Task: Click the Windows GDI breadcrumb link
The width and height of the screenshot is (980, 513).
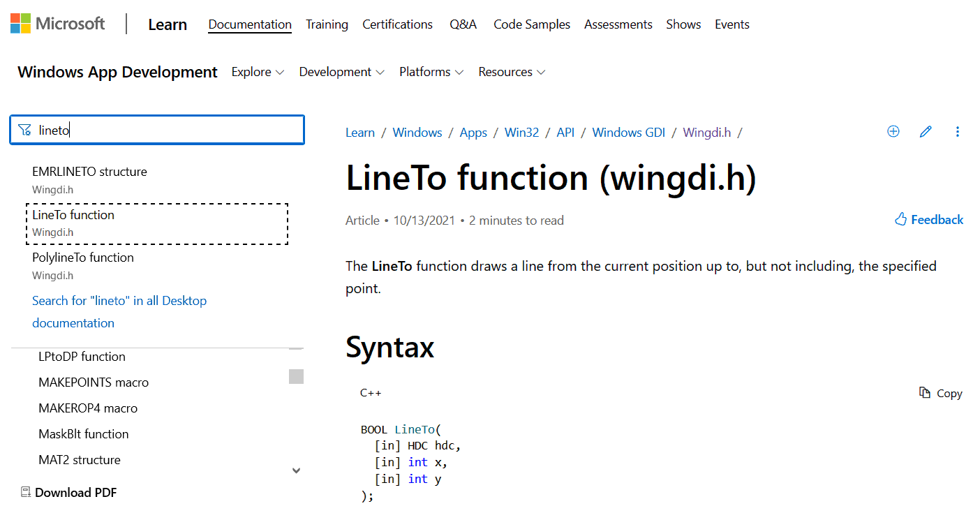Action: [628, 133]
